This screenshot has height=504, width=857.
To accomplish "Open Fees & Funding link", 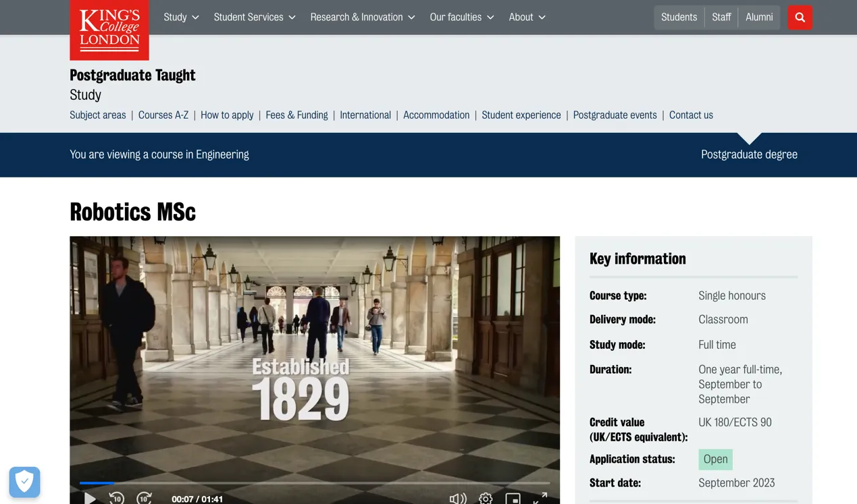I will pos(296,115).
